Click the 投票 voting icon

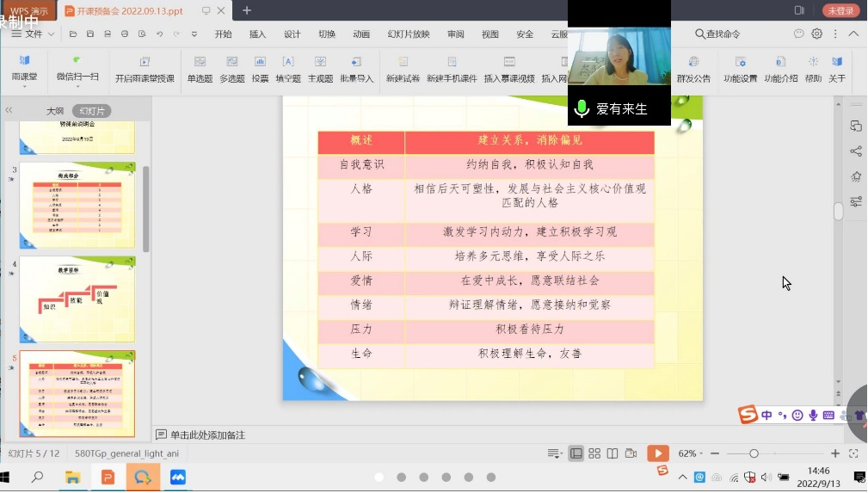(260, 69)
